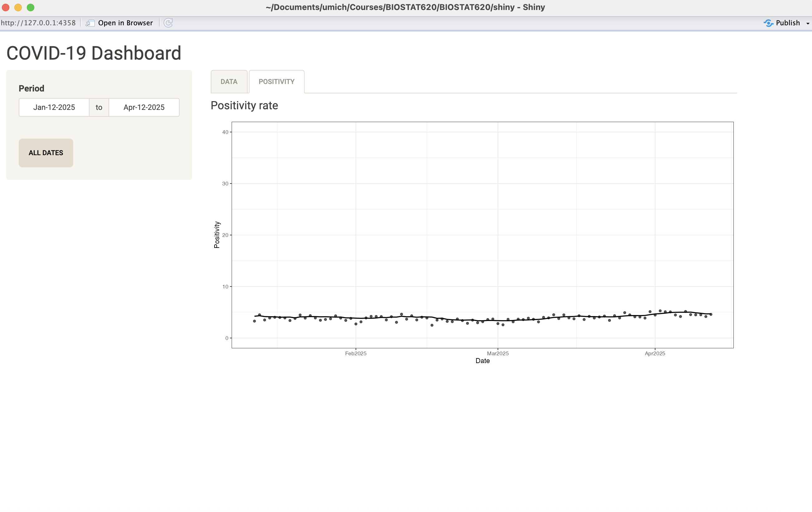
Task: Open the Jan-12-2025 start date field
Action: [54, 107]
